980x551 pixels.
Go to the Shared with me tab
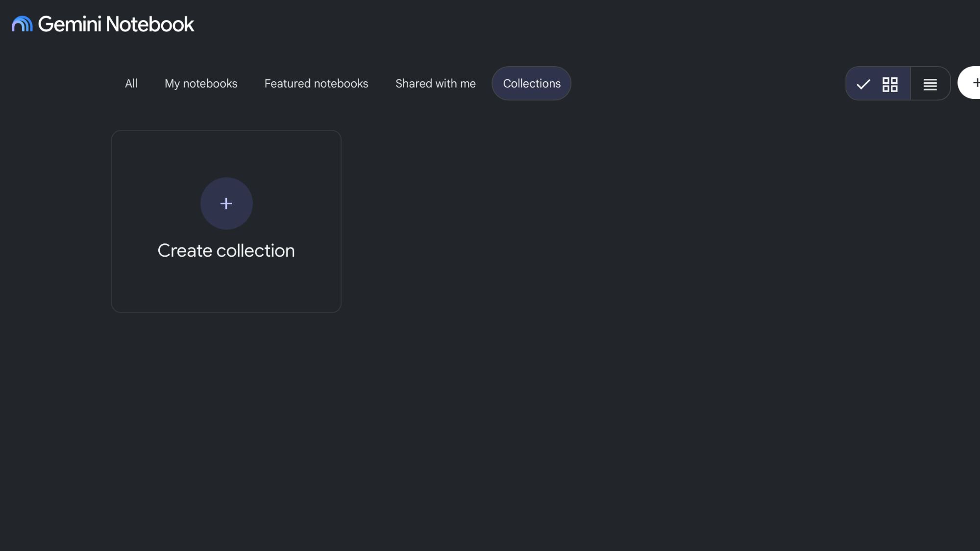(436, 84)
